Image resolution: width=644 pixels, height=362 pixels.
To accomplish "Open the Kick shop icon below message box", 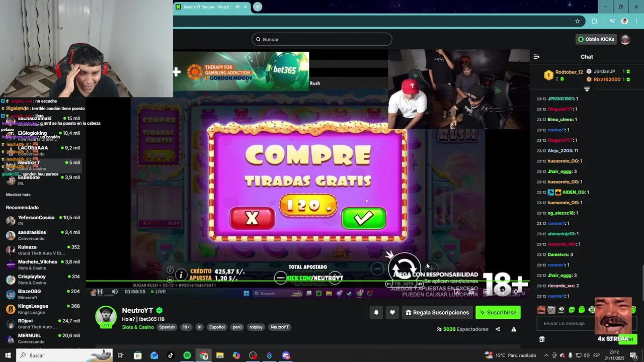I will pos(542,339).
